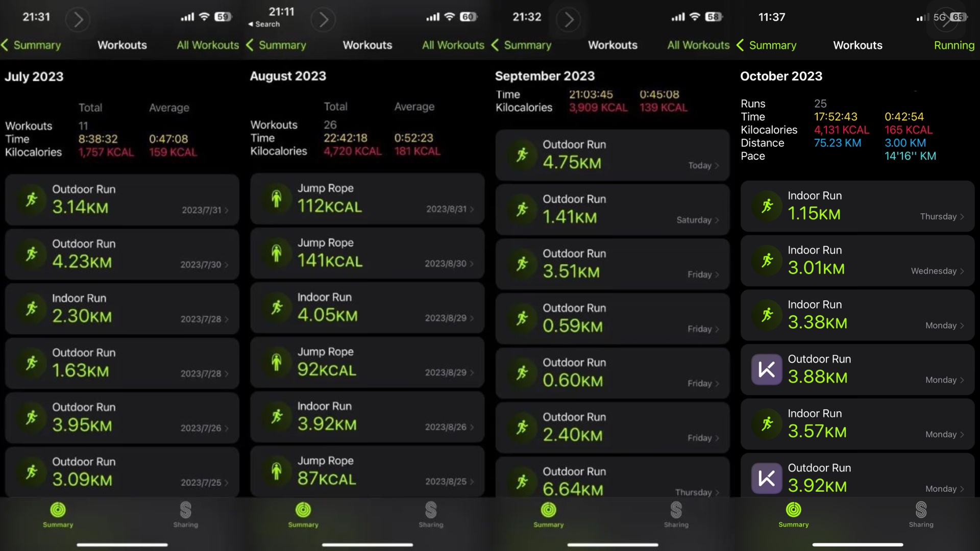Tap Keep app icon beside 3.88KM run
980x551 pixels.
pos(766,369)
